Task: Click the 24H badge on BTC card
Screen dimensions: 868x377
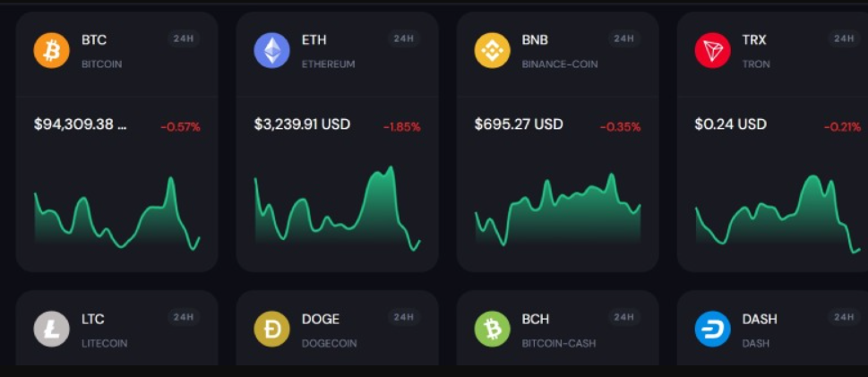Action: (x=184, y=39)
